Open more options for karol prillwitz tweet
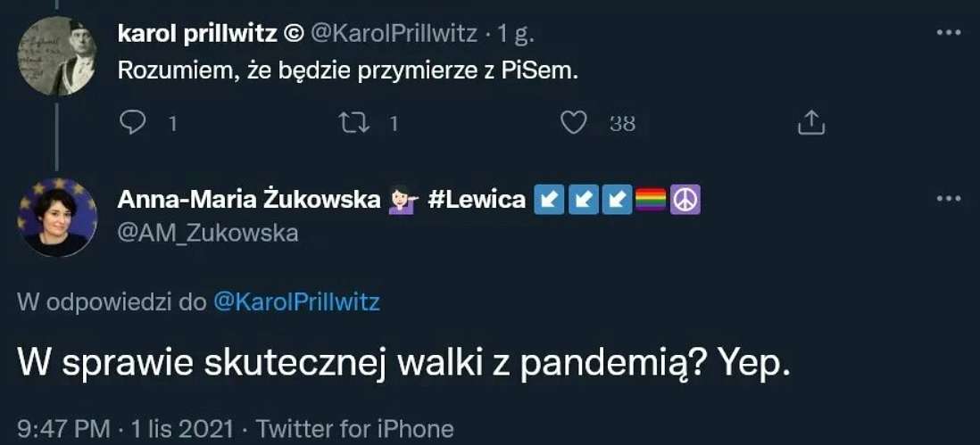980x445 pixels. click(948, 33)
